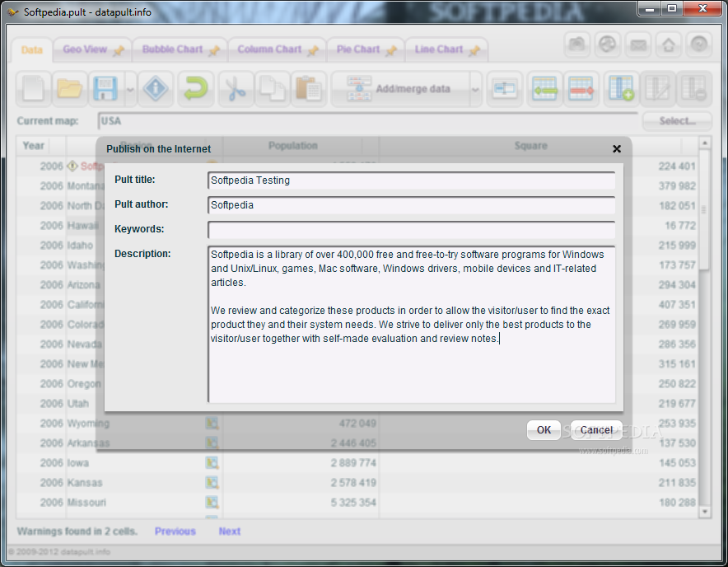Click the map icon in Wyoming row
Screen dimensions: 728x567
pos(212,424)
